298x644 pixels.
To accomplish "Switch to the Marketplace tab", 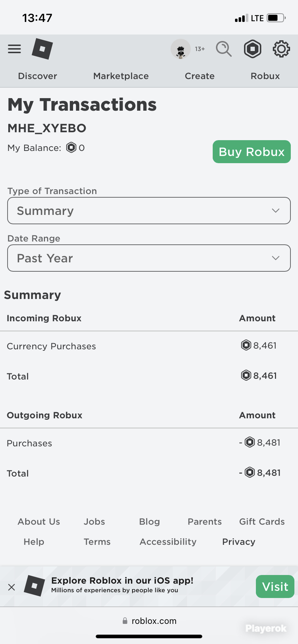I will pyautogui.click(x=121, y=76).
